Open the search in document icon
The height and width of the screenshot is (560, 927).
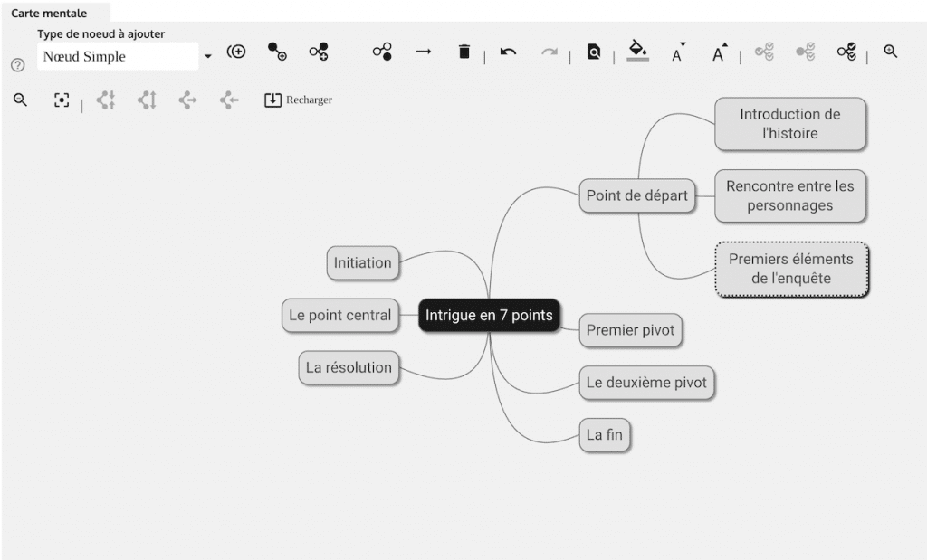point(594,52)
